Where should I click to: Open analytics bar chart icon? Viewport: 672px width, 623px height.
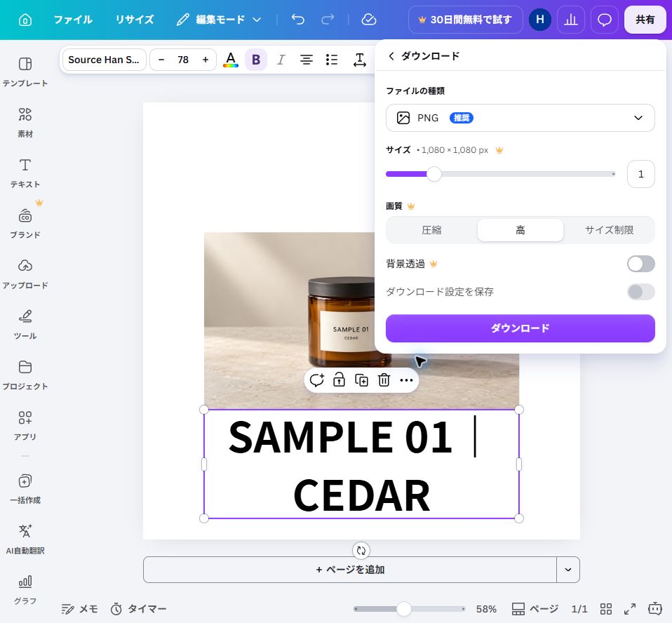click(x=571, y=20)
